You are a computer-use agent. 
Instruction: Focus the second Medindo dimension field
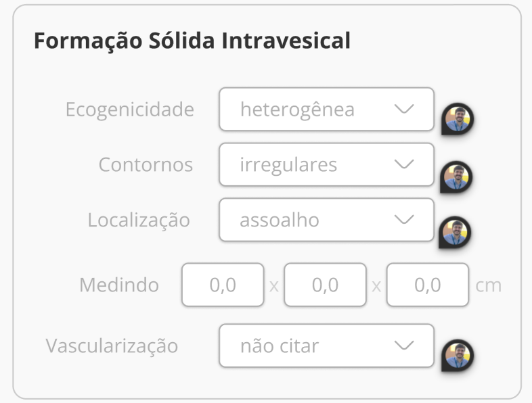326,285
